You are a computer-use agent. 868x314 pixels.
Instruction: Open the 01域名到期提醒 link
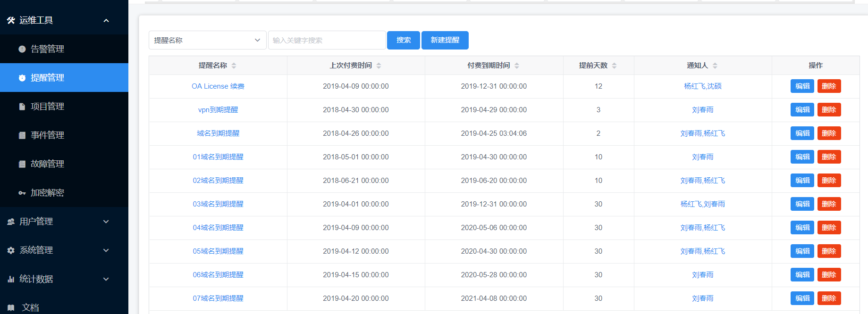218,157
